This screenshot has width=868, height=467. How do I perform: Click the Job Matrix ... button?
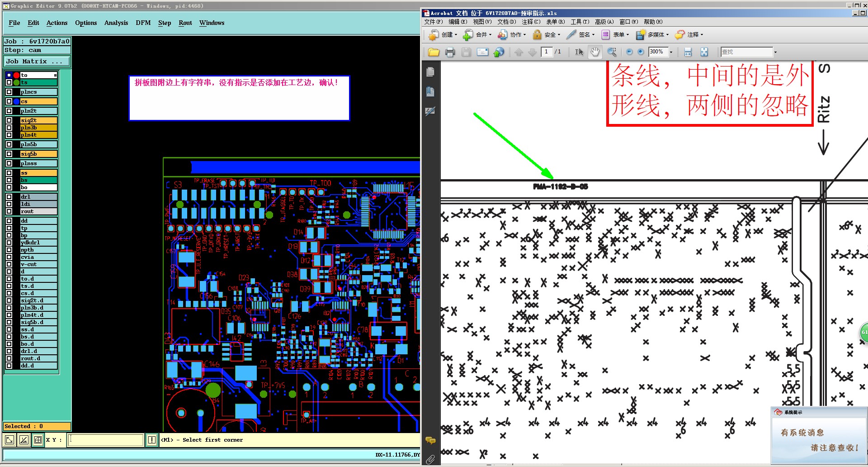pyautogui.click(x=38, y=61)
